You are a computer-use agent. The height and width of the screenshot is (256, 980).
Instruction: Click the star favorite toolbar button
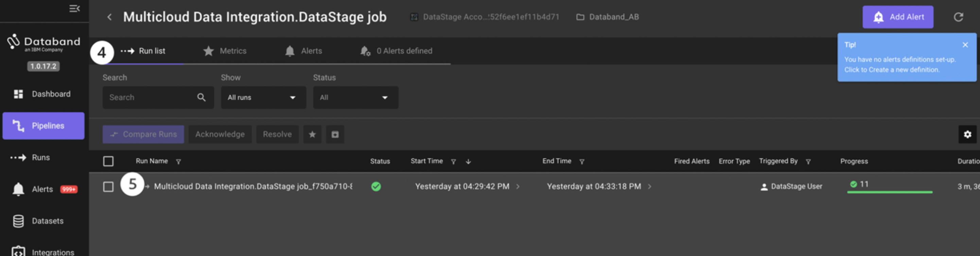312,134
